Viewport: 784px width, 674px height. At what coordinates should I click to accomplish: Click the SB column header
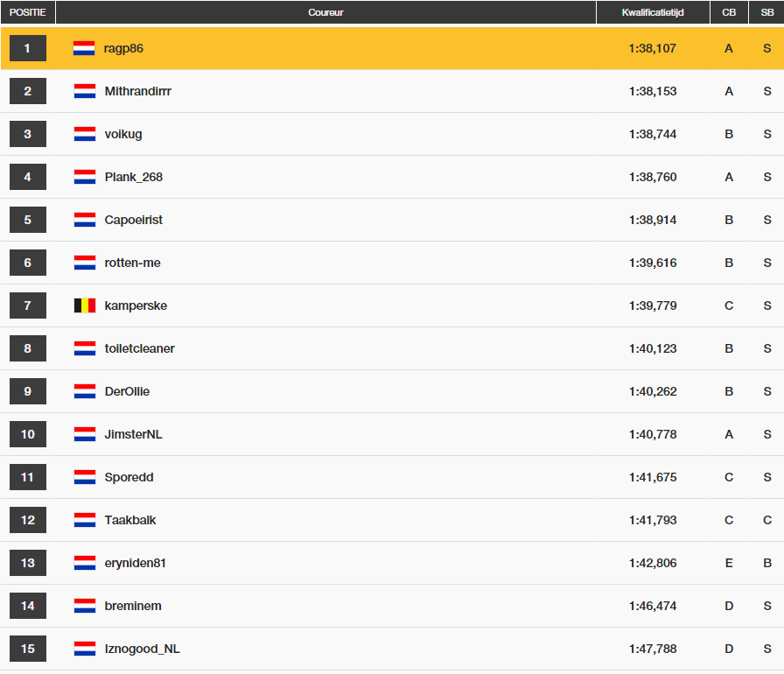(x=766, y=12)
